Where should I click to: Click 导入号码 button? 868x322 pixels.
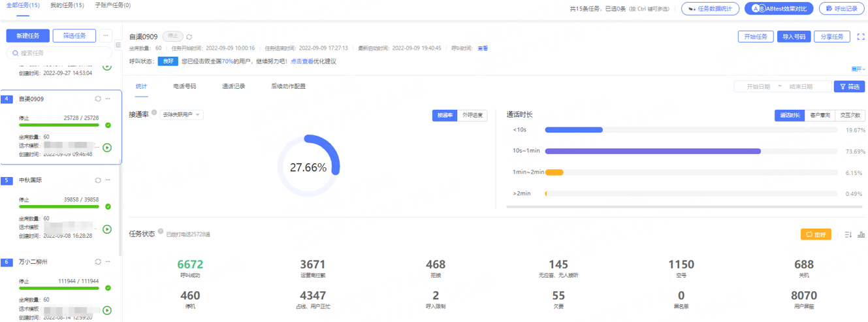click(x=794, y=37)
